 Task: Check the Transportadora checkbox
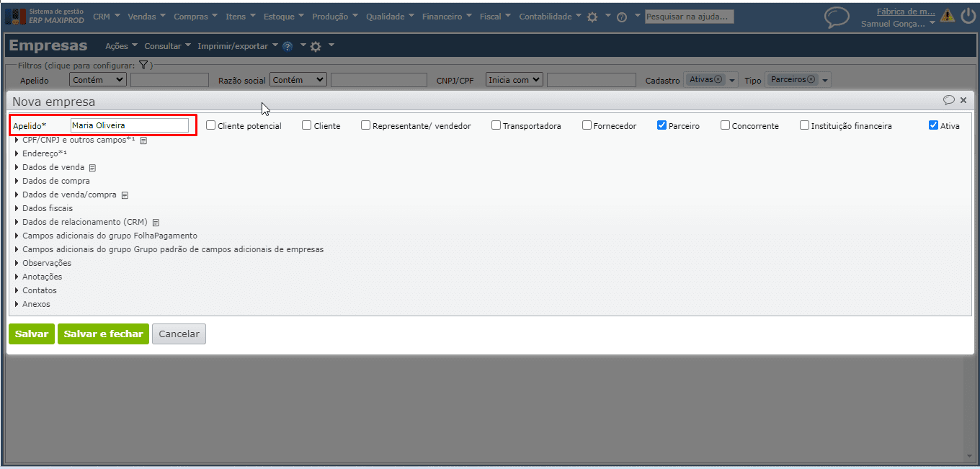tap(496, 125)
